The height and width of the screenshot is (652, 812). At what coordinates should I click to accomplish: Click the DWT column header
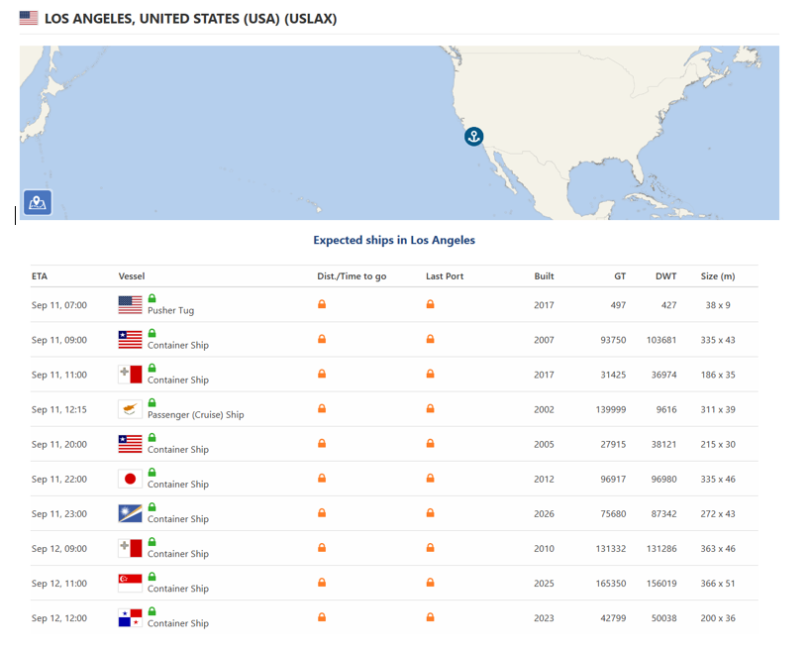click(x=666, y=276)
